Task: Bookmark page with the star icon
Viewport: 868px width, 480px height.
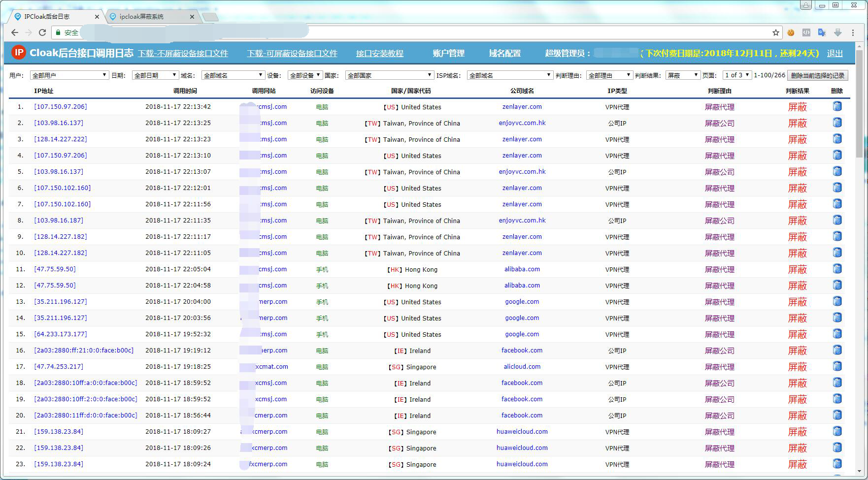Action: point(776,32)
